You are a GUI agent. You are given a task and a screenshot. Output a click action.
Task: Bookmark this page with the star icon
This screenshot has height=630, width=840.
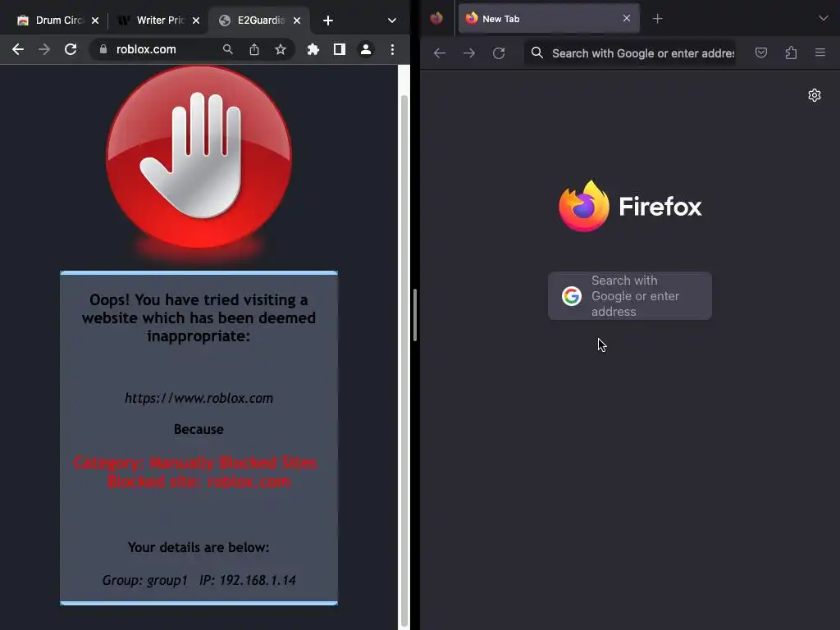(x=281, y=49)
